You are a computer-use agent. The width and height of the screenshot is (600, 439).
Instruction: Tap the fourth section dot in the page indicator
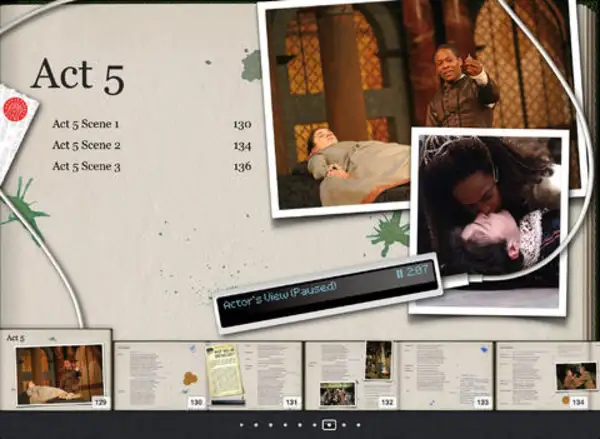285,425
